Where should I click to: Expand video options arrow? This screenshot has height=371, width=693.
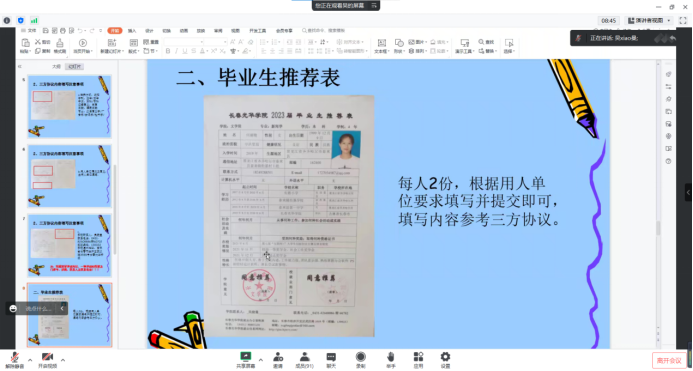(63, 360)
